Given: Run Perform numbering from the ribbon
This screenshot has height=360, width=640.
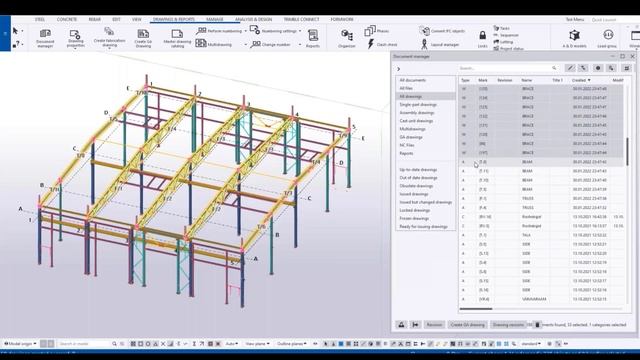Looking at the screenshot, I should [219, 31].
